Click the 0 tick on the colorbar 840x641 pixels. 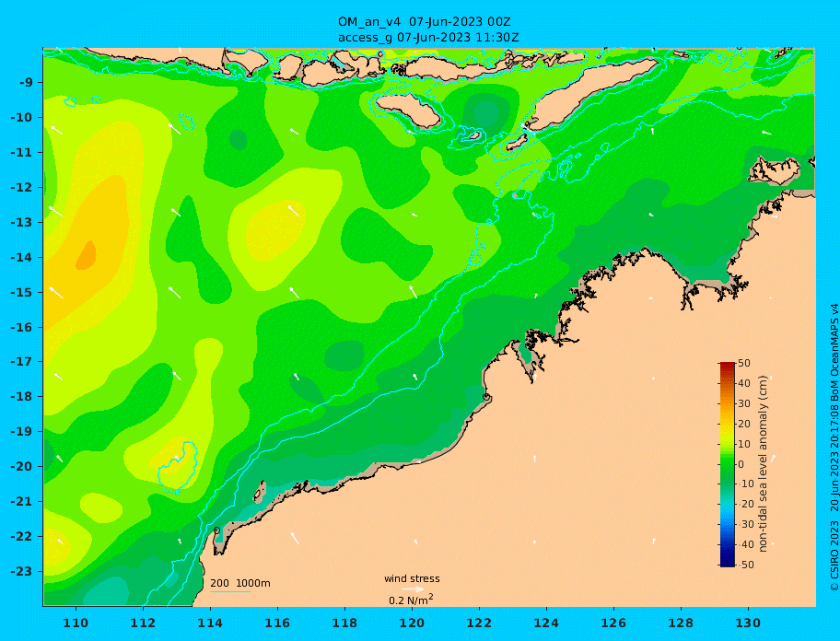click(x=741, y=464)
